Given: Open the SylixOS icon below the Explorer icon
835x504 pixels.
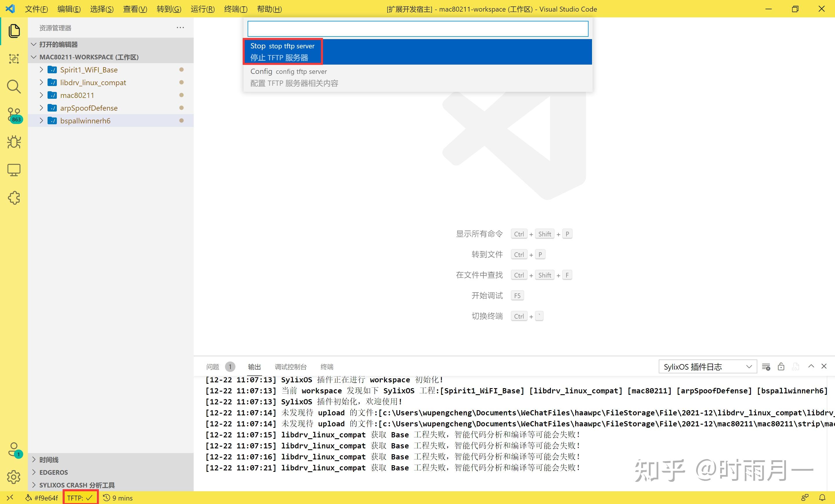Looking at the screenshot, I should pyautogui.click(x=14, y=59).
